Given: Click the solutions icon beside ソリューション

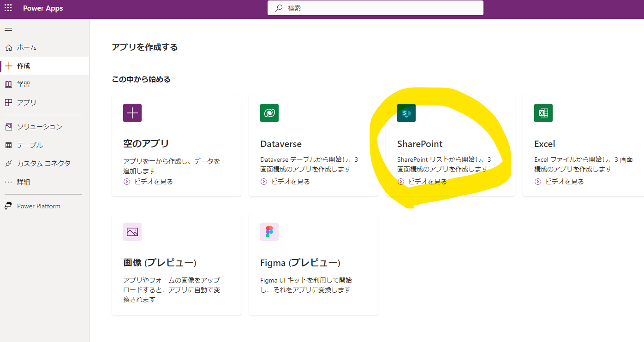Looking at the screenshot, I should [8, 127].
